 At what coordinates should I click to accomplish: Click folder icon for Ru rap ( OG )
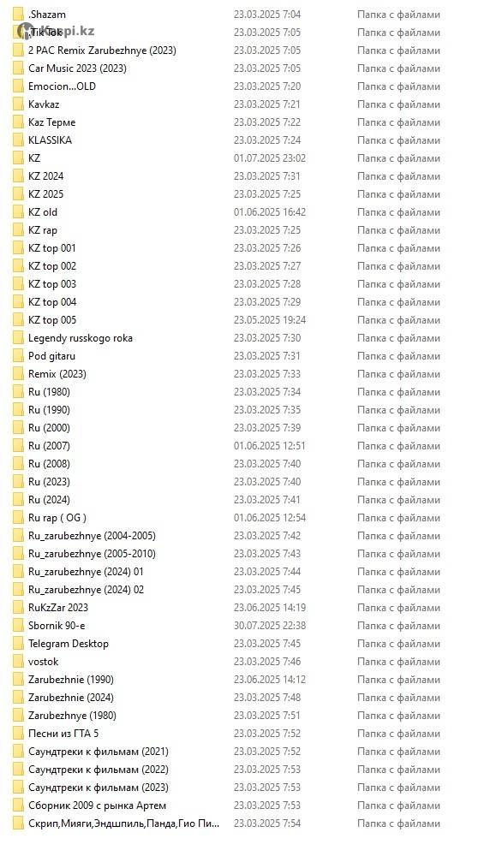(18, 518)
